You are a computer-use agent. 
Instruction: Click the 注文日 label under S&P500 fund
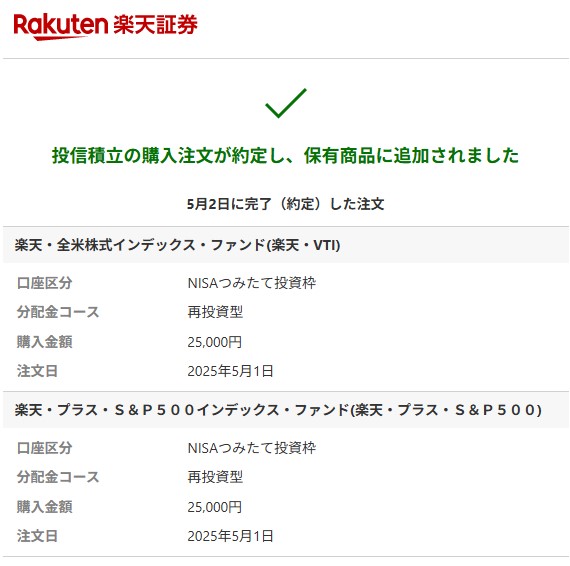pos(37,536)
